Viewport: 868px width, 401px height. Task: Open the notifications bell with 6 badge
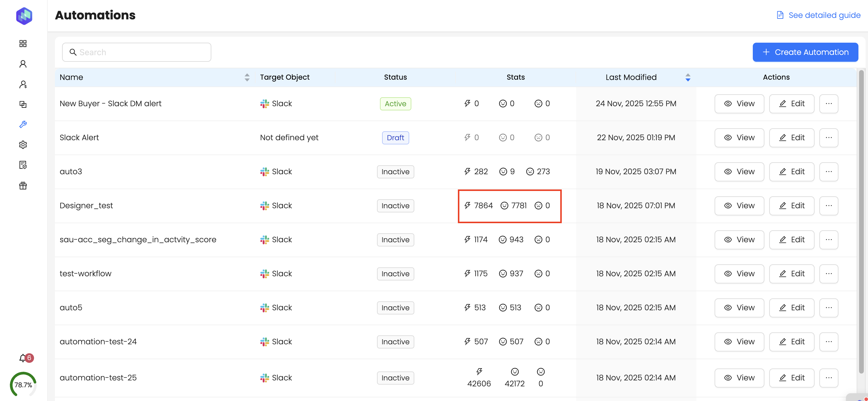[x=24, y=358]
